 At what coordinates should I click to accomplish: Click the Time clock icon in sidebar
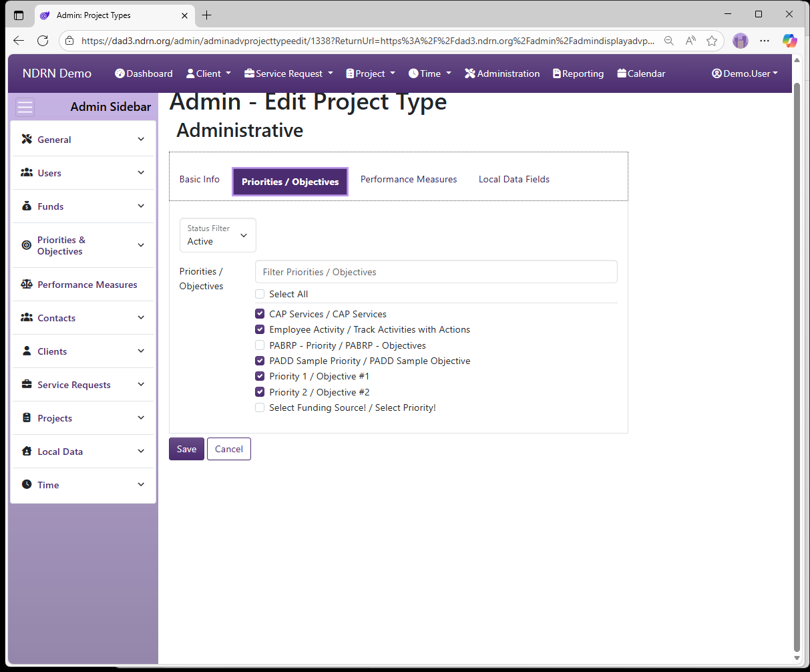(27, 484)
